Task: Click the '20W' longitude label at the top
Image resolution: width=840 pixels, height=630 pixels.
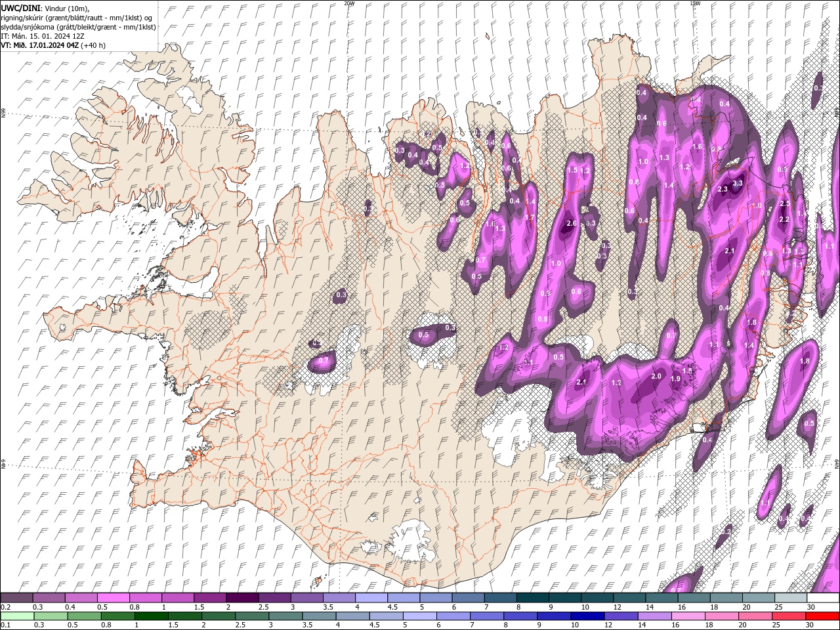Action: pos(349,3)
